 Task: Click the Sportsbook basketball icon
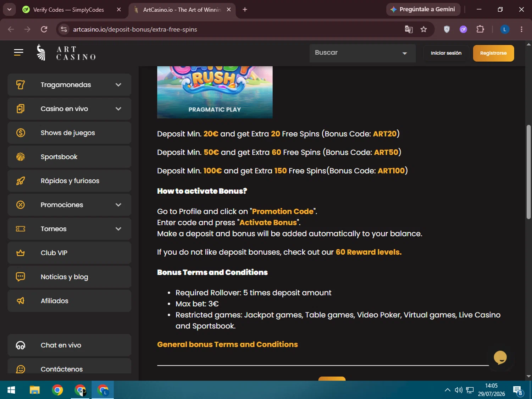pos(21,157)
